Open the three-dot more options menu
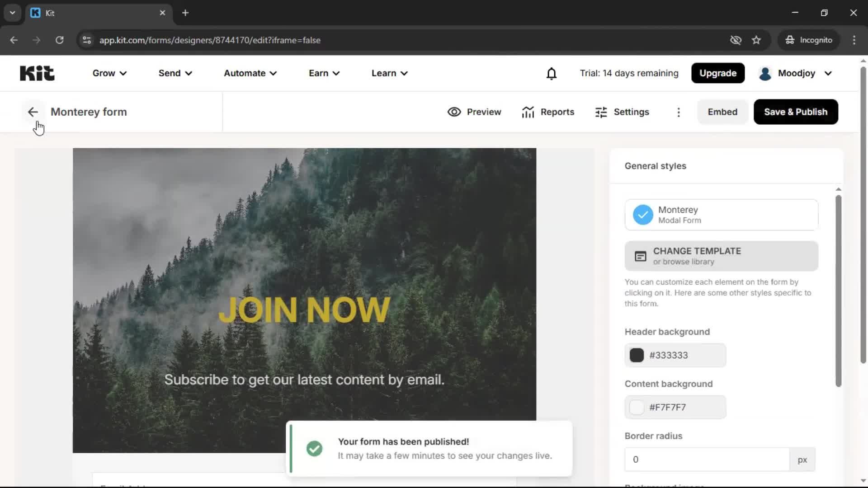The width and height of the screenshot is (868, 488). [x=679, y=112]
